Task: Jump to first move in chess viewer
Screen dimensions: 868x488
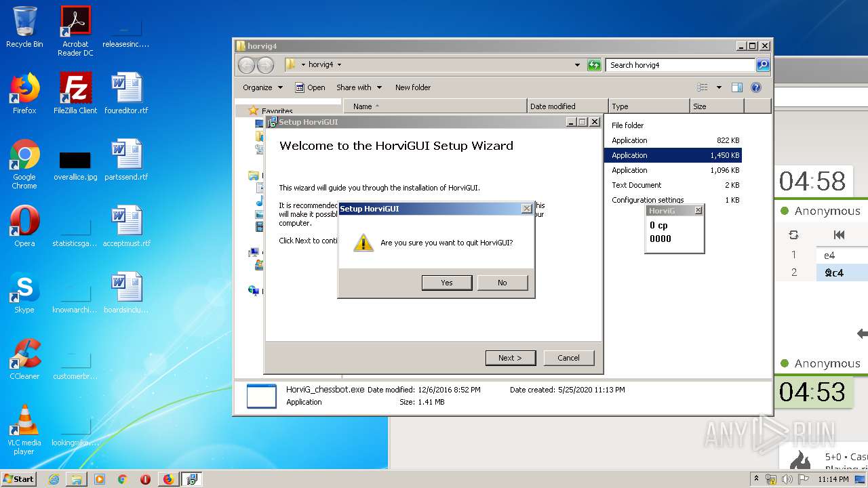Action: 839,235
